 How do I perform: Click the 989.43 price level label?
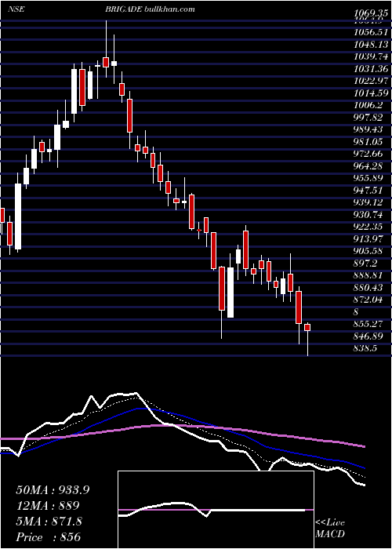coord(368,129)
